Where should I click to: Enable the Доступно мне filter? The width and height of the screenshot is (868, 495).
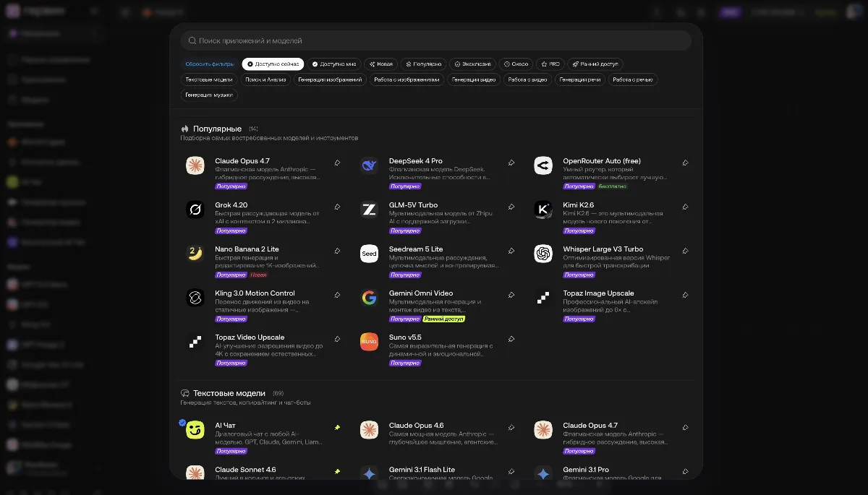tap(333, 64)
